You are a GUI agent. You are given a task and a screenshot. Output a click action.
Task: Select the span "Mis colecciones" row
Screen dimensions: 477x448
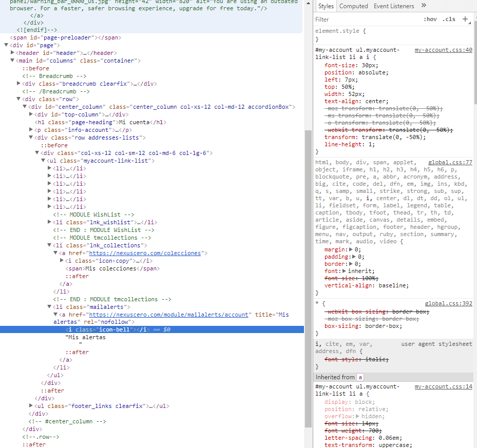click(112, 268)
